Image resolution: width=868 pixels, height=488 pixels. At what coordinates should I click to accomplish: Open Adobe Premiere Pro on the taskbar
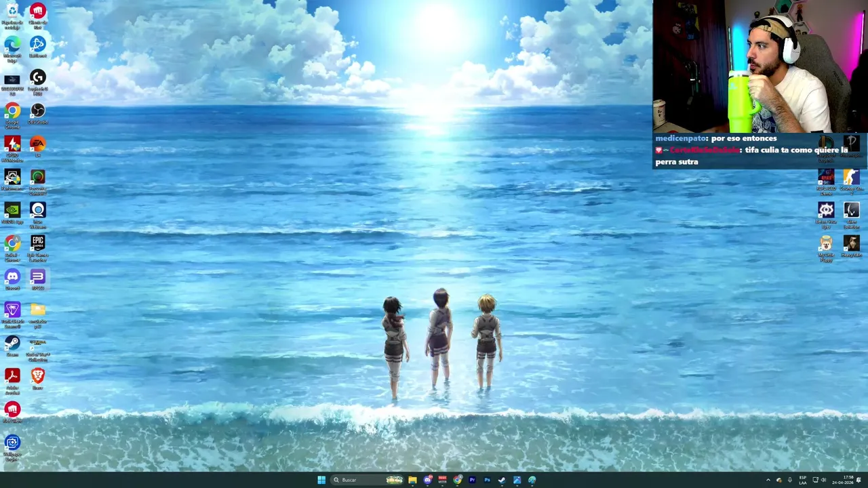pos(472,480)
